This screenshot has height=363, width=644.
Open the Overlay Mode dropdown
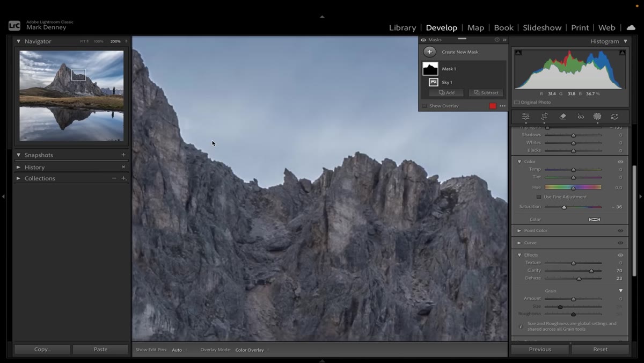pos(252,350)
